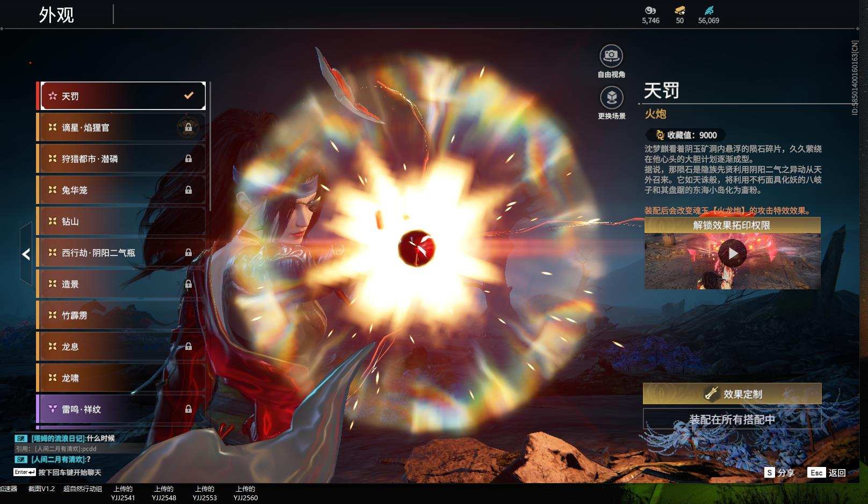Screen dimensions: 868x504
Task: Click the lock icon on 龙息
Action: (x=189, y=347)
